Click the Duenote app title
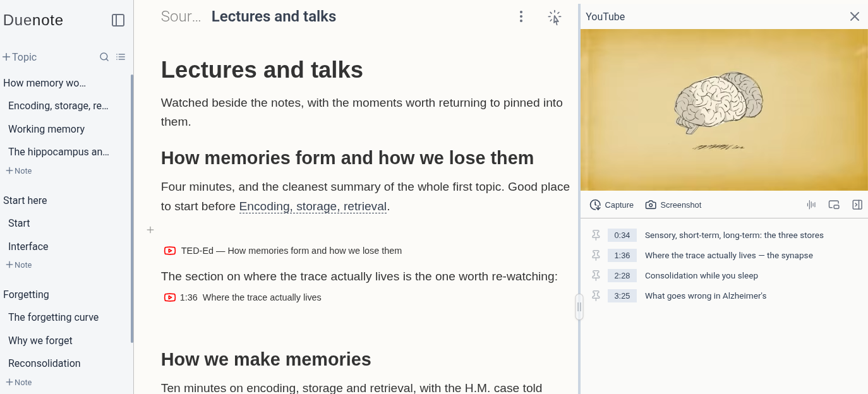The width and height of the screenshot is (868, 394). pyautogui.click(x=33, y=20)
